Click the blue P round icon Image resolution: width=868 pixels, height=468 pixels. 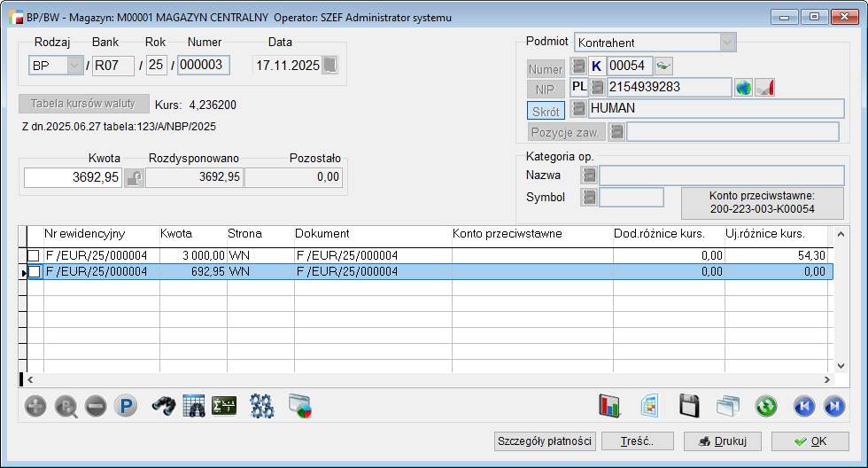pos(126,407)
